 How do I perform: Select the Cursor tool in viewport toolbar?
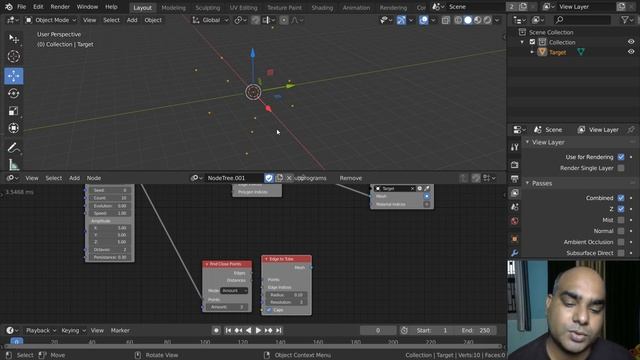pyautogui.click(x=13, y=56)
